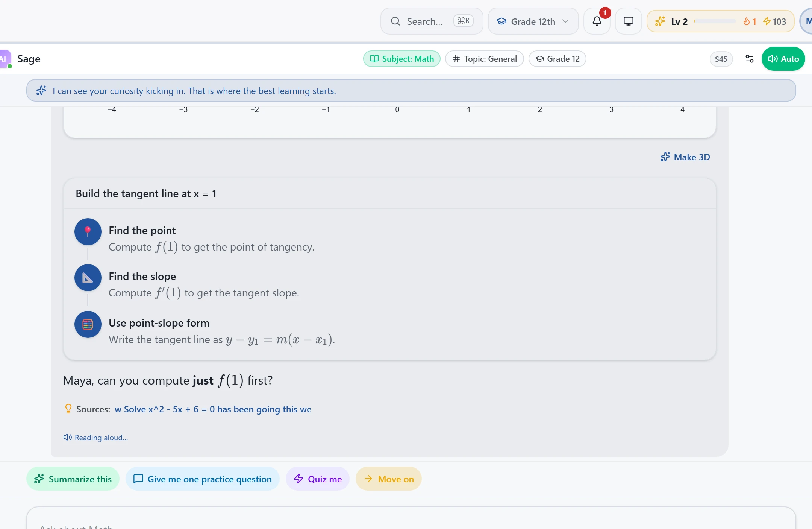Open the chat settings sliders icon
The width and height of the screenshot is (812, 529).
pos(749,59)
